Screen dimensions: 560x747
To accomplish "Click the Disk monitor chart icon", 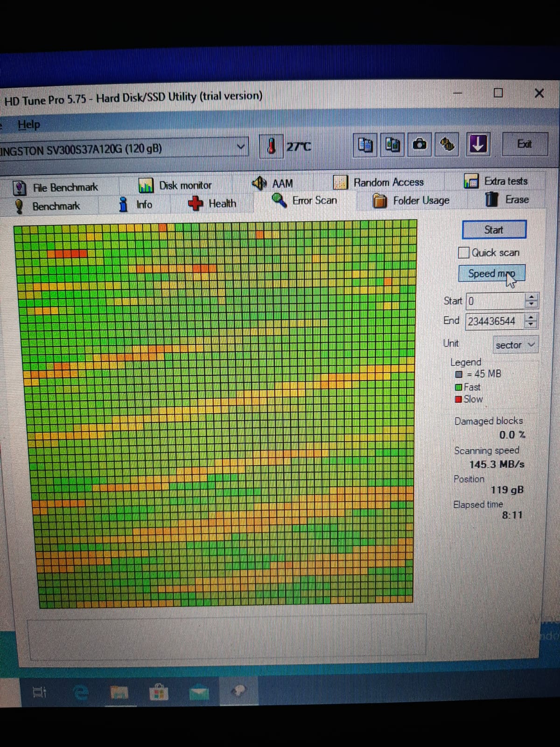I will (146, 186).
